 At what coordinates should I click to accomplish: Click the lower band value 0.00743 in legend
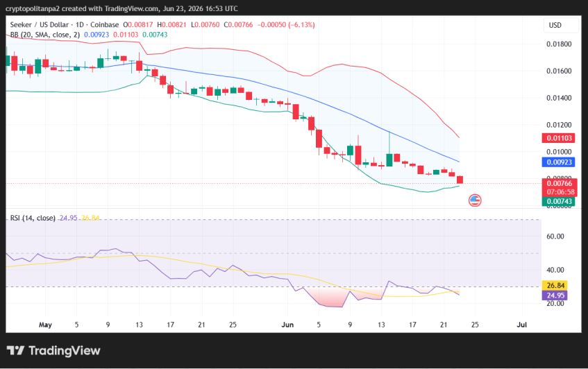[x=155, y=35]
